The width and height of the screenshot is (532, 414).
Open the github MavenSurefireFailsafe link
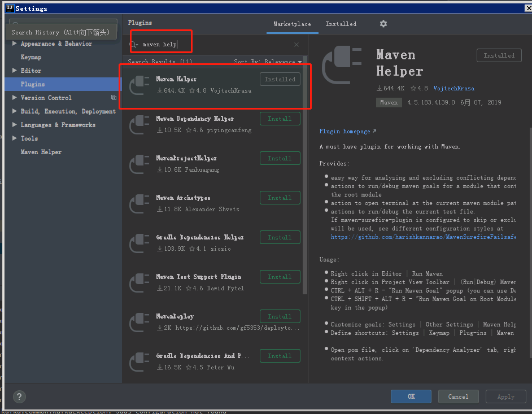[x=423, y=237]
